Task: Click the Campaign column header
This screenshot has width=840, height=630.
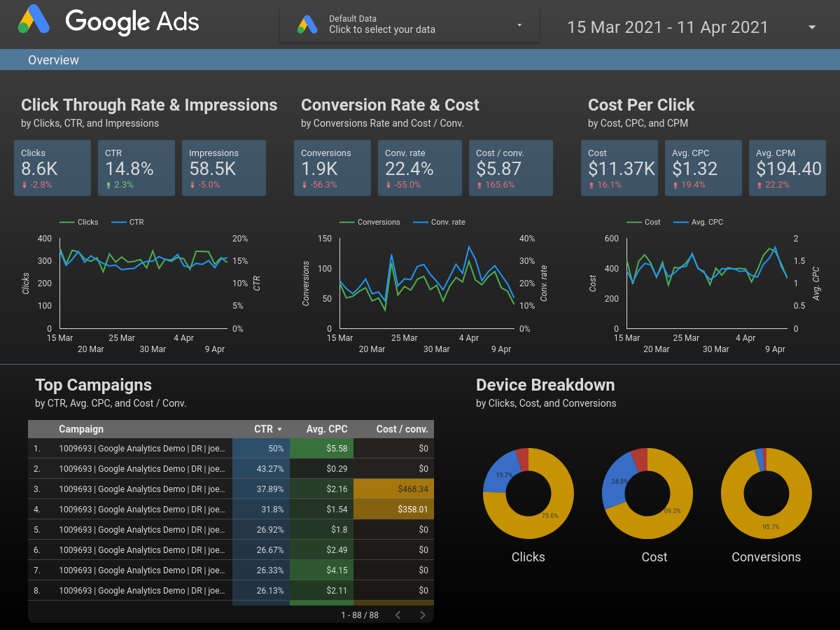Action: 81,429
